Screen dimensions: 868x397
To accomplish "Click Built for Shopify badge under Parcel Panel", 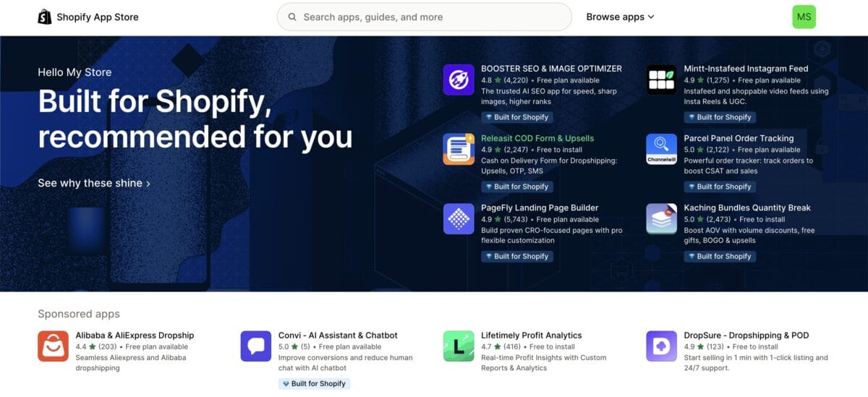I will 720,187.
